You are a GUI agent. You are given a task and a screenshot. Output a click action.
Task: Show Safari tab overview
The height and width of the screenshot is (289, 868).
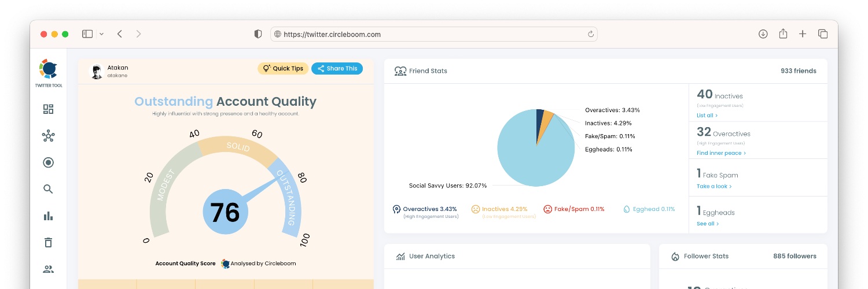coord(823,34)
